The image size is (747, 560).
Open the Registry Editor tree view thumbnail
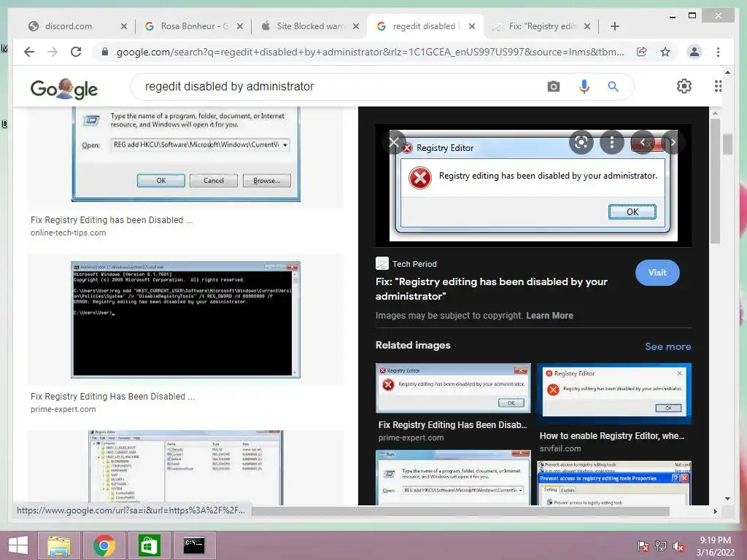click(x=186, y=467)
